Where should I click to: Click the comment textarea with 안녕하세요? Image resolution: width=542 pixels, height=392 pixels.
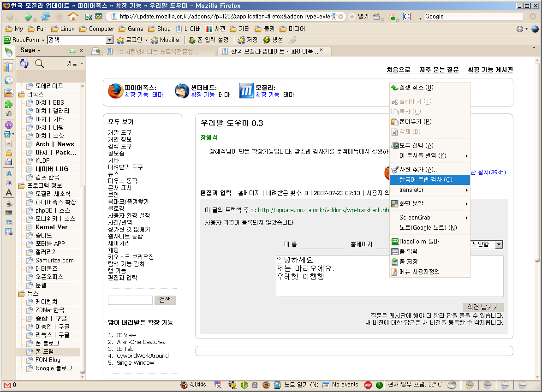[x=390, y=276]
